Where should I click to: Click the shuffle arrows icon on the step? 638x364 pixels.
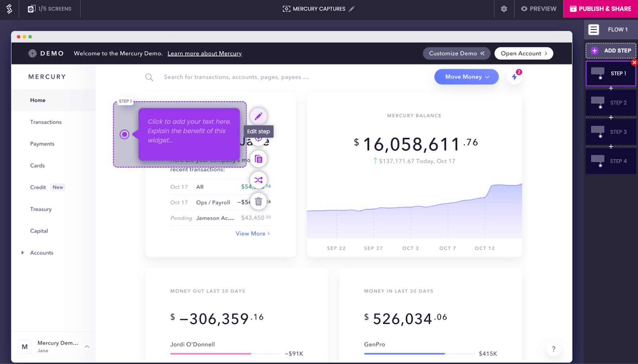tap(258, 180)
